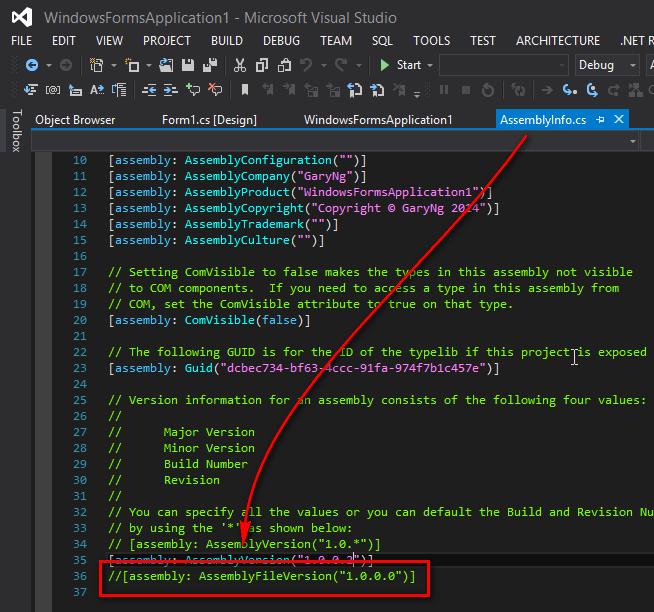Uncomment selected lines icon
The width and height of the screenshot is (654, 612).
[x=215, y=89]
